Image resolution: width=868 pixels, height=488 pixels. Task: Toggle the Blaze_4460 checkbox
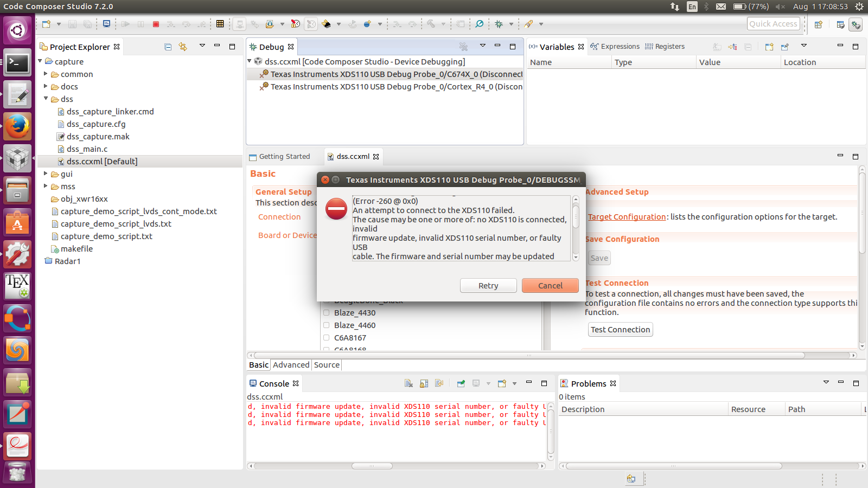click(326, 325)
